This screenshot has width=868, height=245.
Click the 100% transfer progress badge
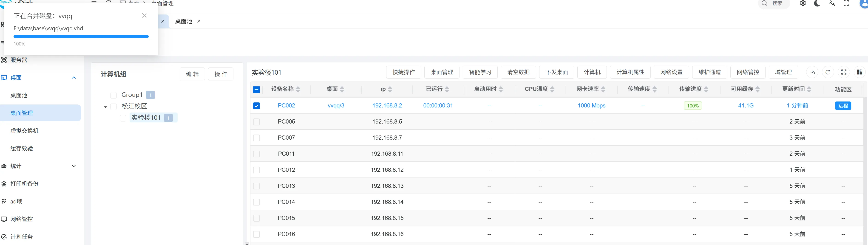point(693,106)
